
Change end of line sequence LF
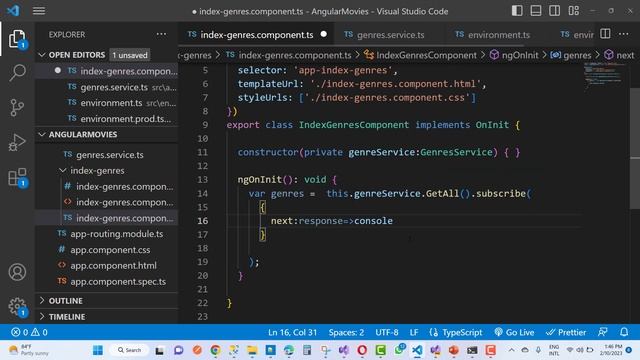click(414, 332)
